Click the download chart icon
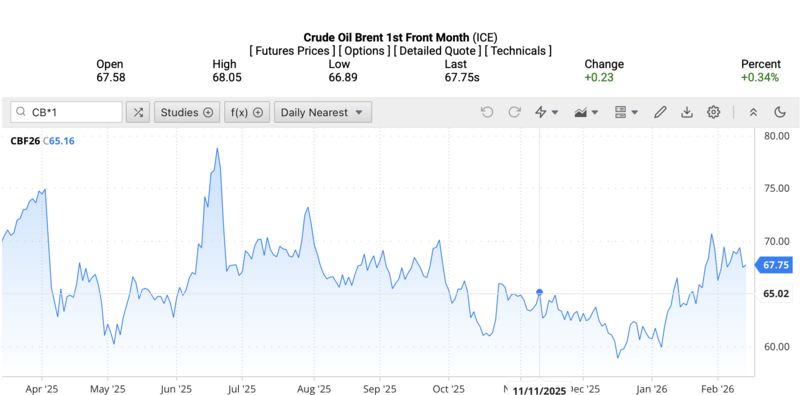This screenshot has height=395, width=800. click(687, 112)
